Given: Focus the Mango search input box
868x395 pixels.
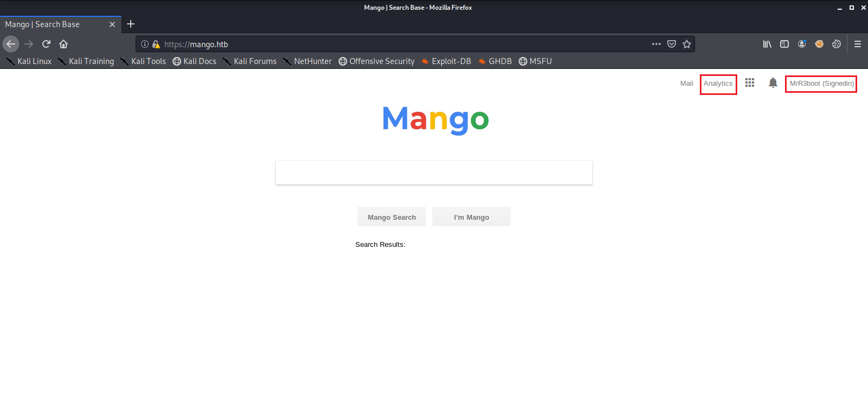Looking at the screenshot, I should 434,173.
